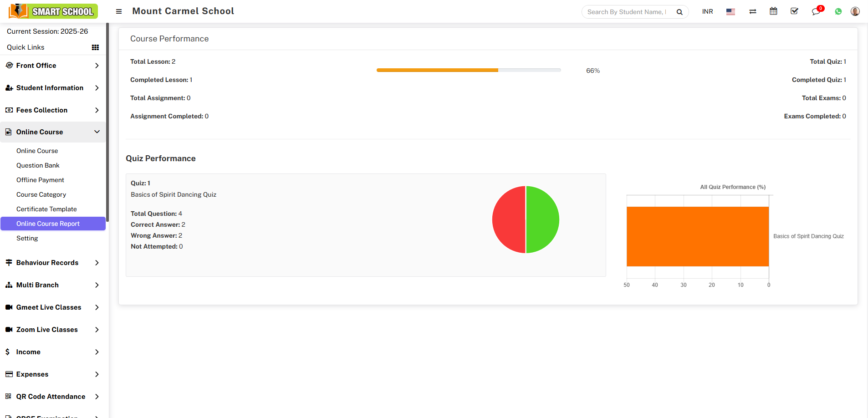Expand the Front Office menu

[x=53, y=66]
